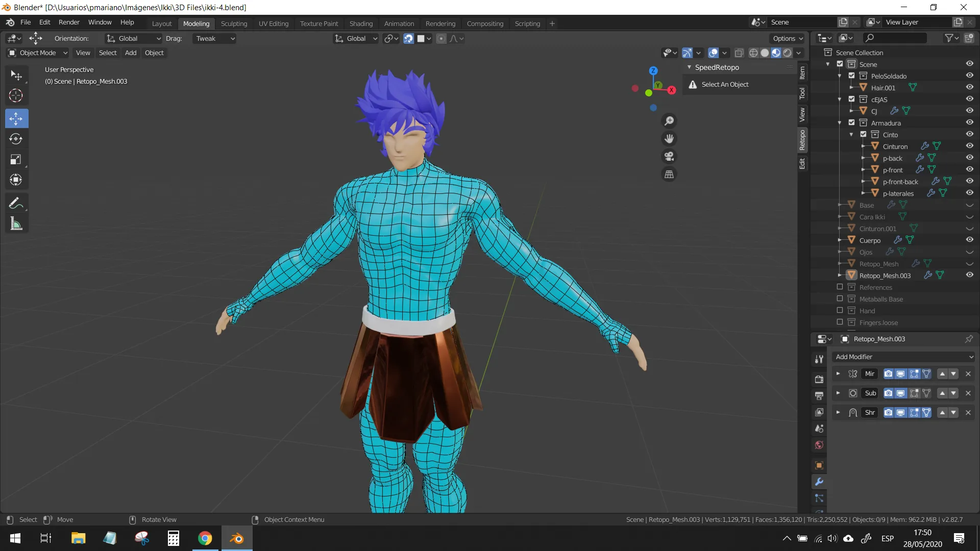980x551 pixels.
Task: Toggle snapping magnet icon
Action: coord(408,39)
